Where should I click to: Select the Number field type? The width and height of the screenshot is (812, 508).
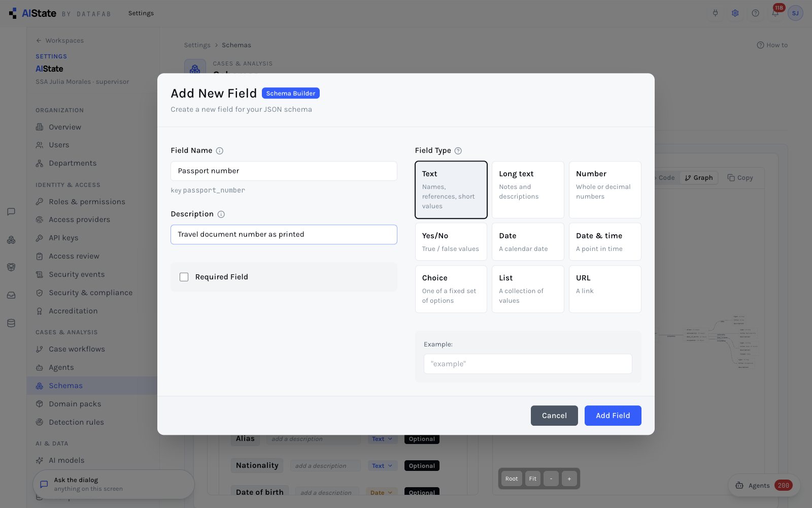pos(605,190)
